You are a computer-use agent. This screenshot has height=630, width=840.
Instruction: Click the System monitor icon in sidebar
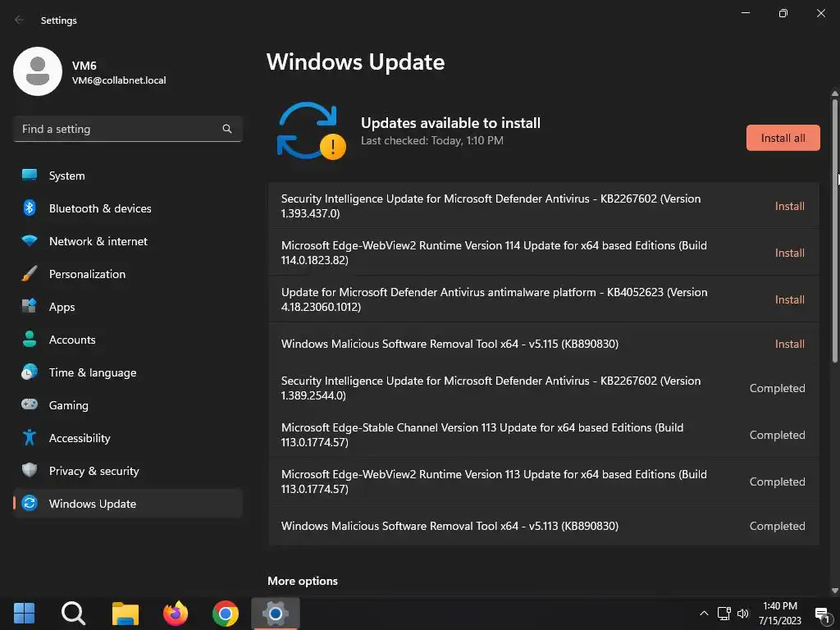tap(30, 176)
